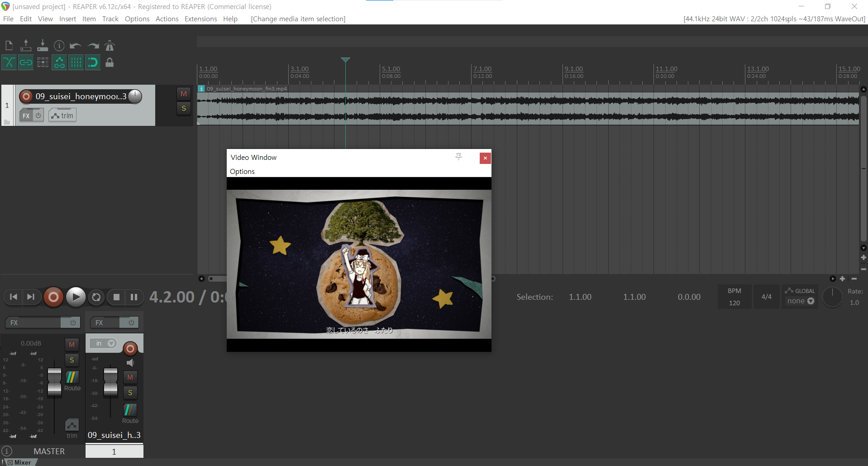
Task: Open input dropdown on mixer track 1
Action: tap(103, 343)
